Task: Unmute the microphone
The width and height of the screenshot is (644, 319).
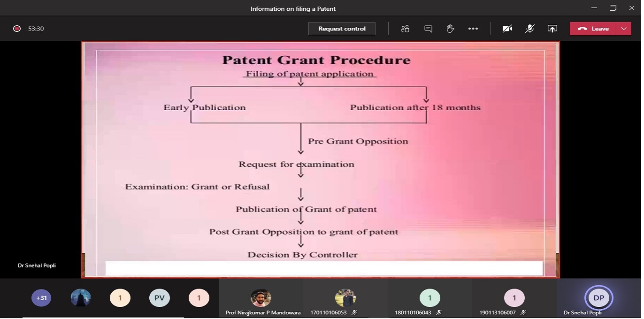Action: pyautogui.click(x=529, y=29)
